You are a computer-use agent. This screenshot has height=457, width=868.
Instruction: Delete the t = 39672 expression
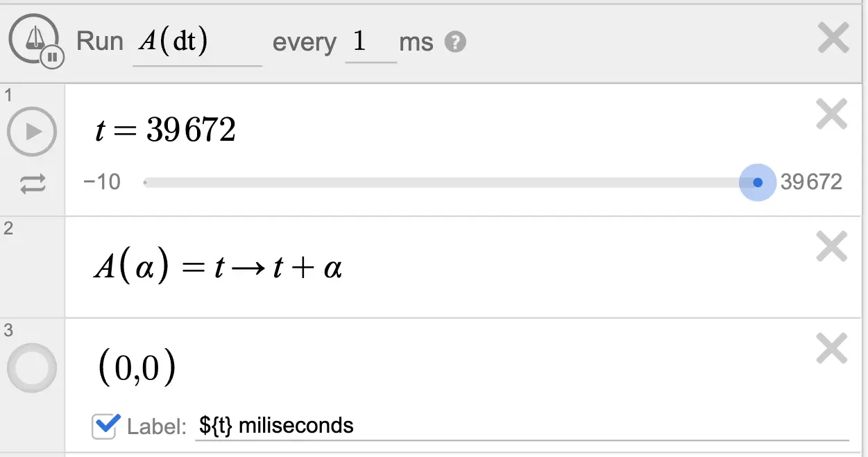coord(832,114)
